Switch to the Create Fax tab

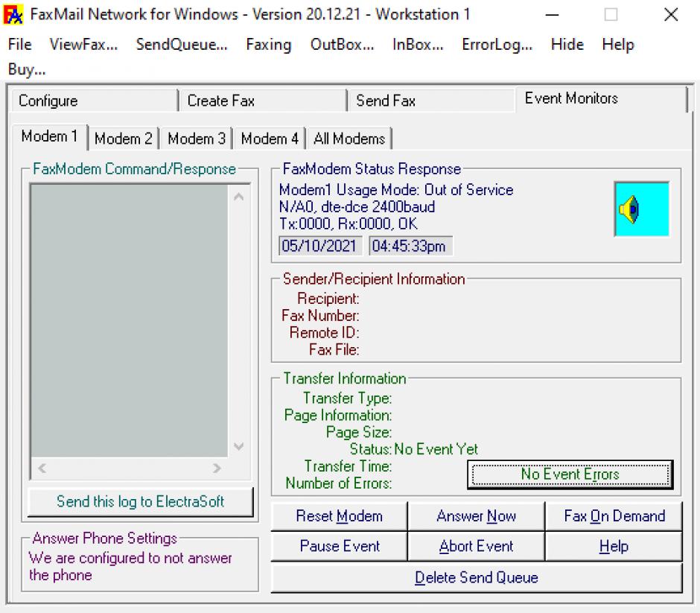coord(263,101)
